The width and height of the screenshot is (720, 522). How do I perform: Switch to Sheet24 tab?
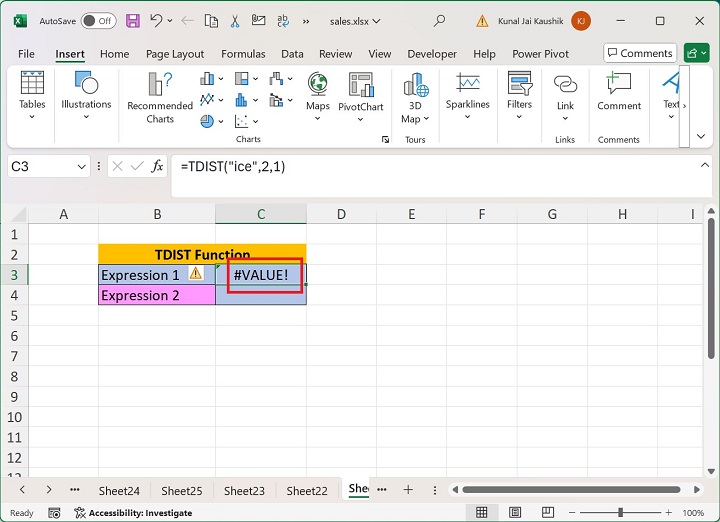click(119, 491)
